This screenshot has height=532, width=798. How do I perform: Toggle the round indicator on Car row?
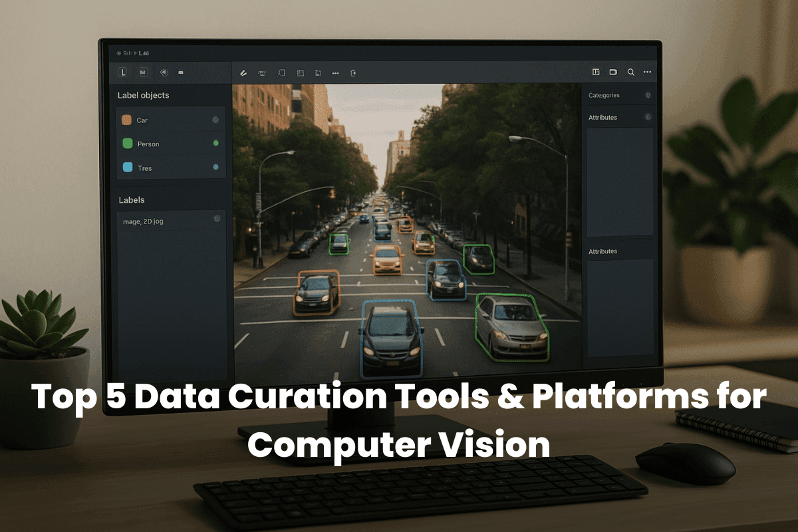[215, 120]
